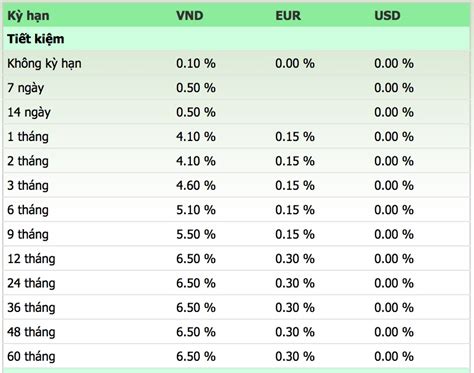Select the 36 tháng term label
Viewport: 474px width, 373px height.
point(31,307)
